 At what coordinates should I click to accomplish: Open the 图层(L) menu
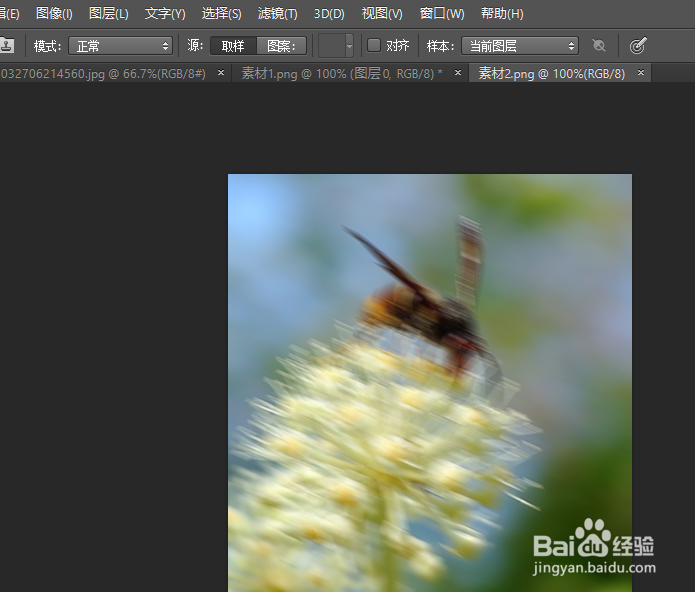click(109, 14)
